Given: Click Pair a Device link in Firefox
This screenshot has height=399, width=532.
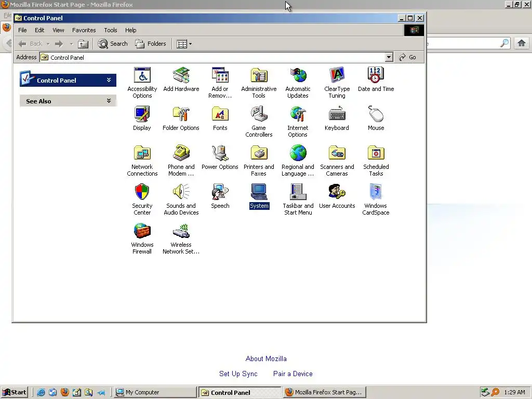Looking at the screenshot, I should pos(293,374).
